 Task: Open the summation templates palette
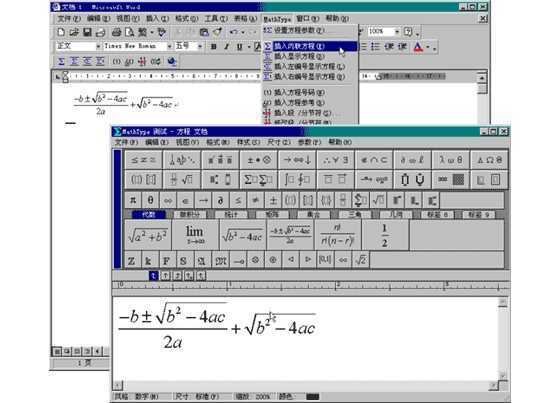[x=259, y=179]
